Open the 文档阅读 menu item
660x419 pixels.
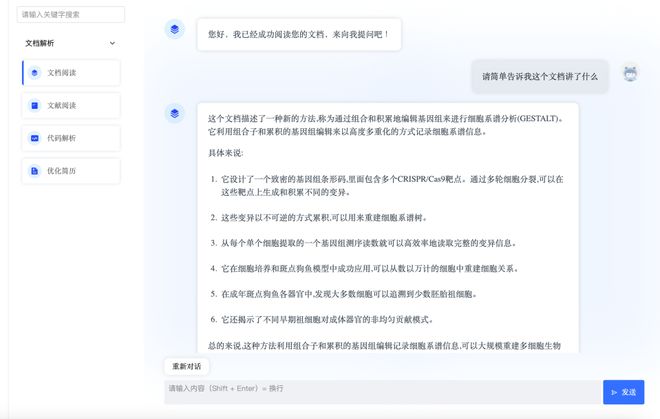(71, 73)
